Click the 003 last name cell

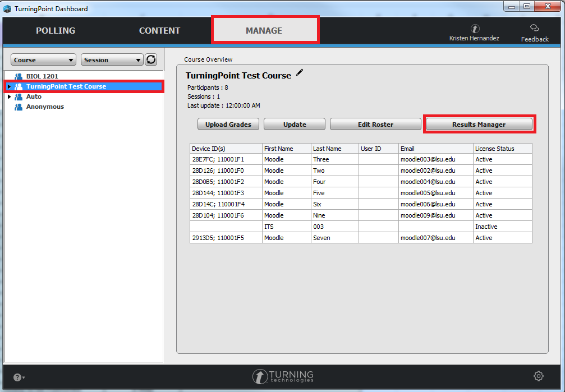point(335,227)
